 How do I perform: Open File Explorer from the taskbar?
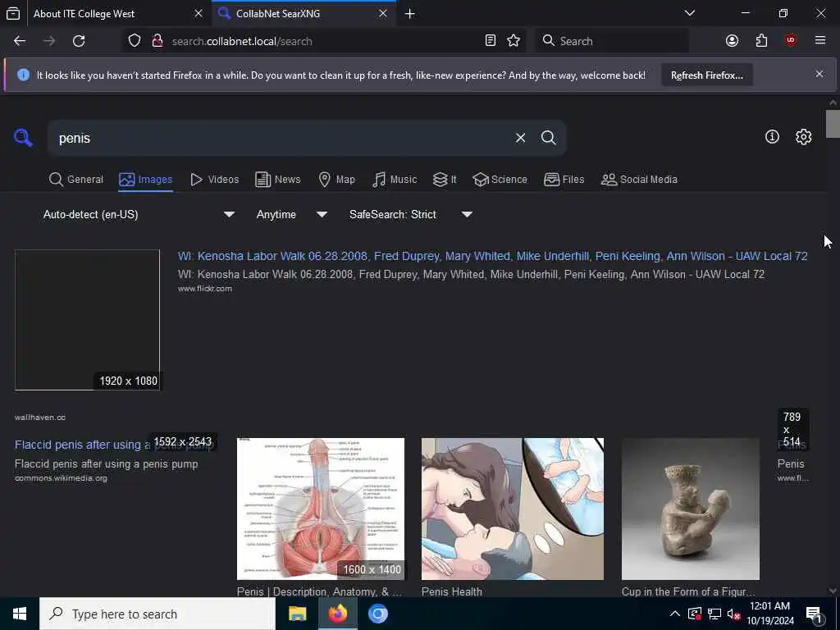(x=297, y=614)
